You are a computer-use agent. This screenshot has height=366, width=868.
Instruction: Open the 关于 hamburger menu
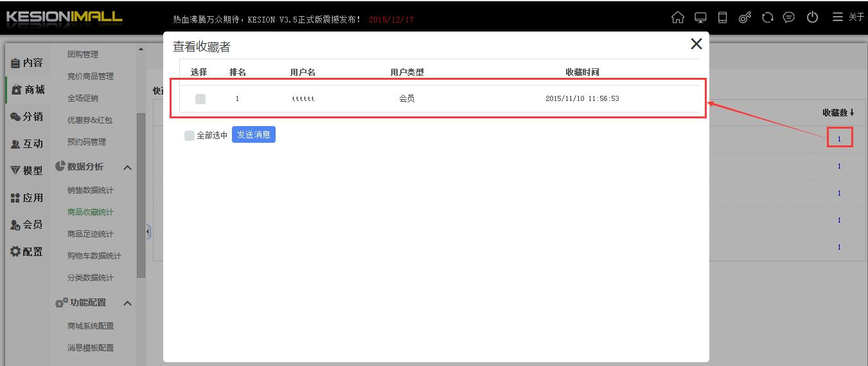pos(847,17)
